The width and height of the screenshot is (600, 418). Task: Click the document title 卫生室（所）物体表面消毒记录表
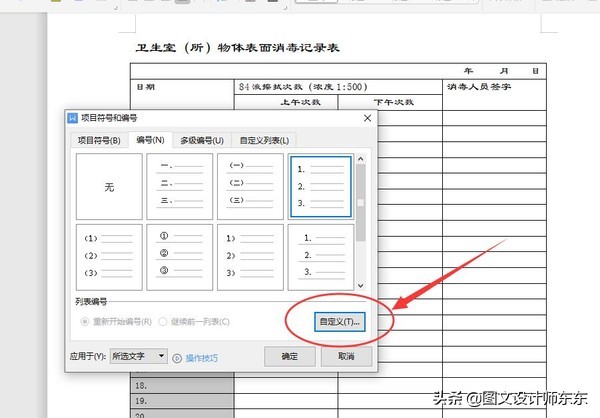[x=237, y=48]
